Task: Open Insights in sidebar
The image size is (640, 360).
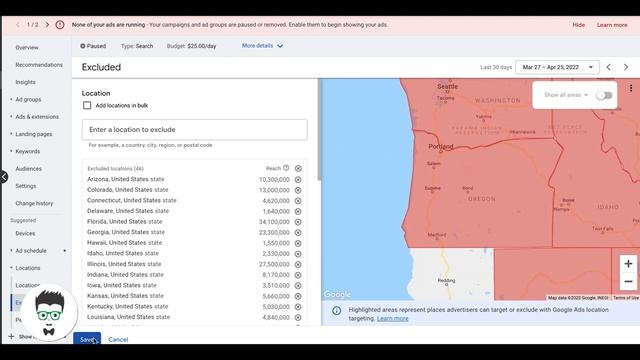Action: click(x=25, y=82)
